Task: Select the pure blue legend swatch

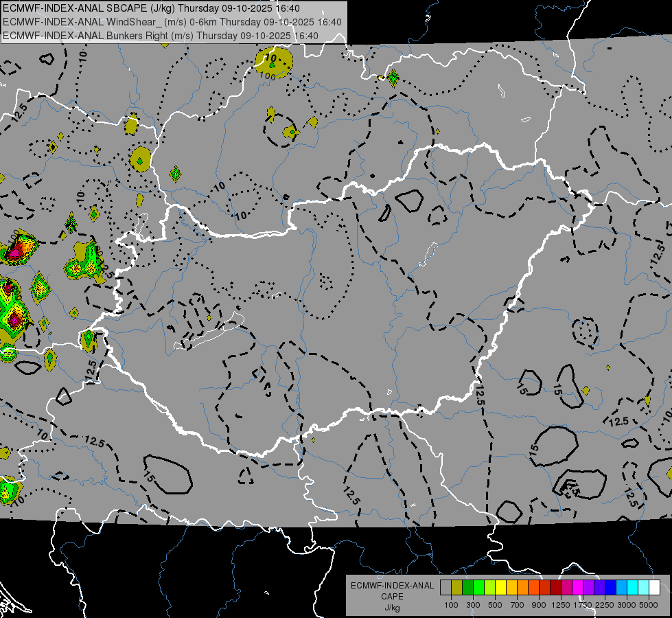Action: [x=611, y=588]
